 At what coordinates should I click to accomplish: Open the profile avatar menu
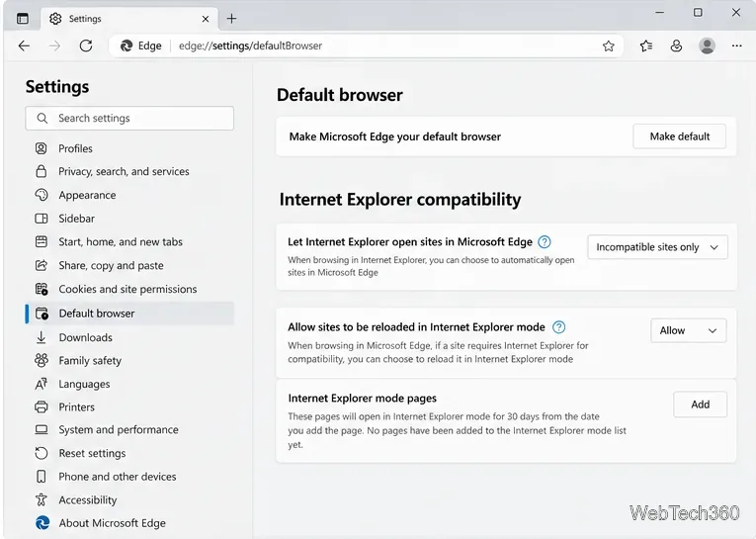[x=707, y=45]
